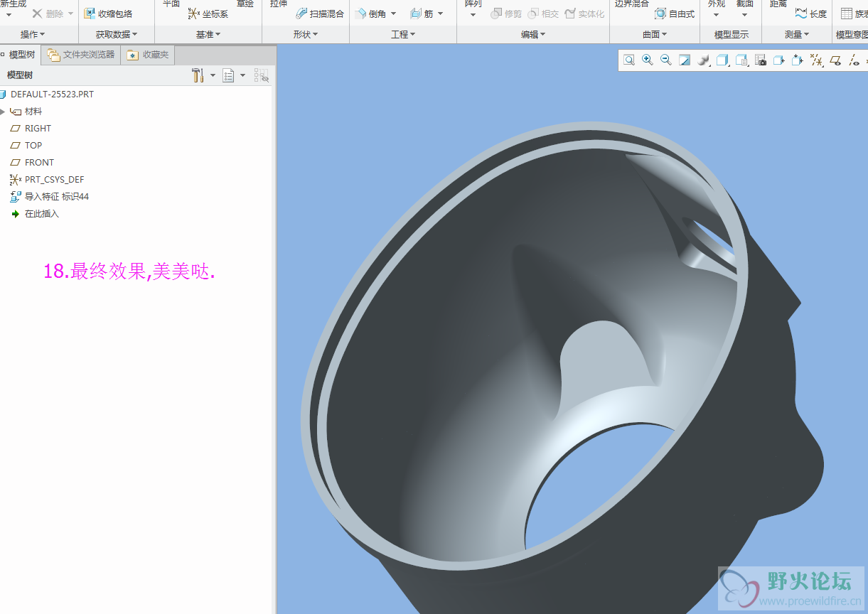868x614 pixels.
Task: Open the Family Table tool
Action: (x=853, y=14)
